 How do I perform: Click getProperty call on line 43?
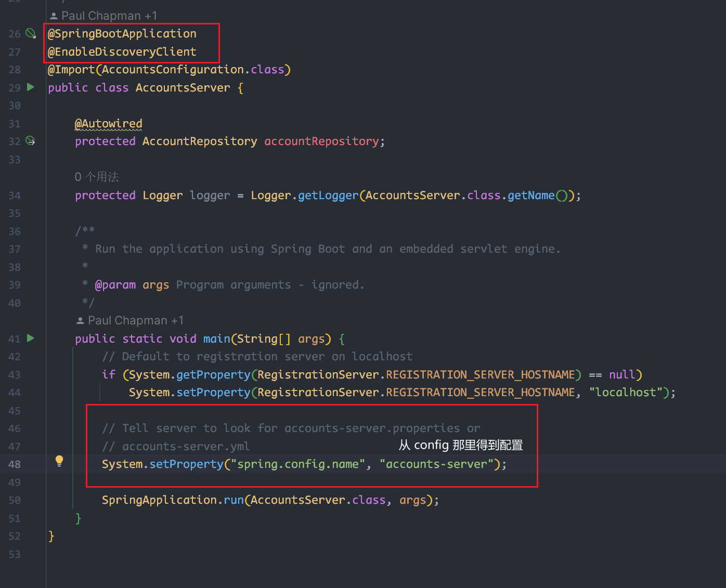pyautogui.click(x=213, y=375)
